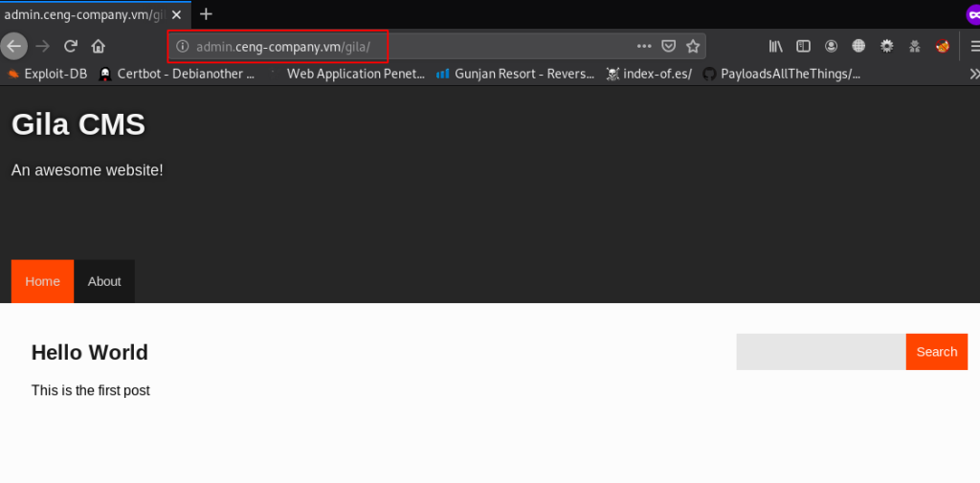Click the orange Search button
Viewport: 980px width, 483px height.
tap(937, 352)
